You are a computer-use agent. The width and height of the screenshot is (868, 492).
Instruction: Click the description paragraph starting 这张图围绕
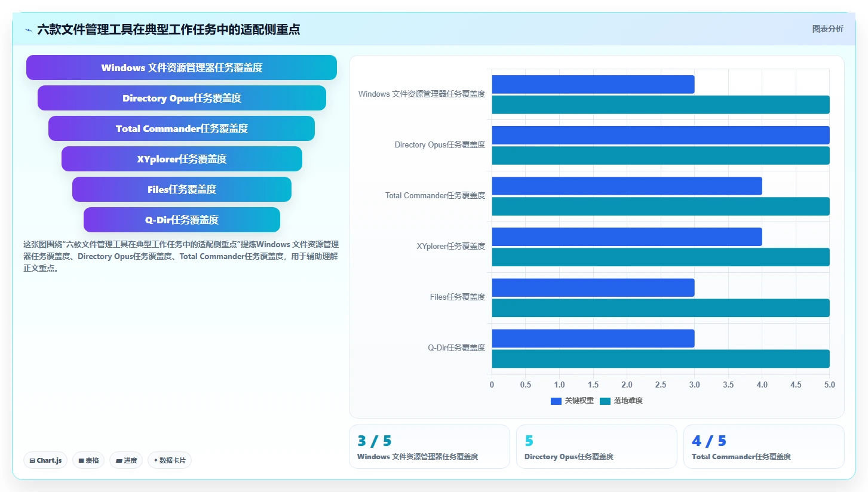[x=181, y=256]
